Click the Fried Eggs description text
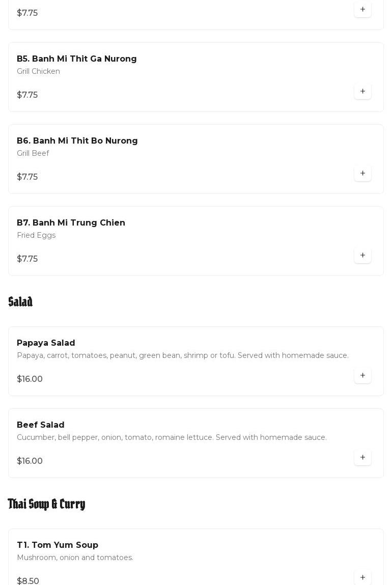Viewport: 392px width, 585px height. pyautogui.click(x=36, y=235)
